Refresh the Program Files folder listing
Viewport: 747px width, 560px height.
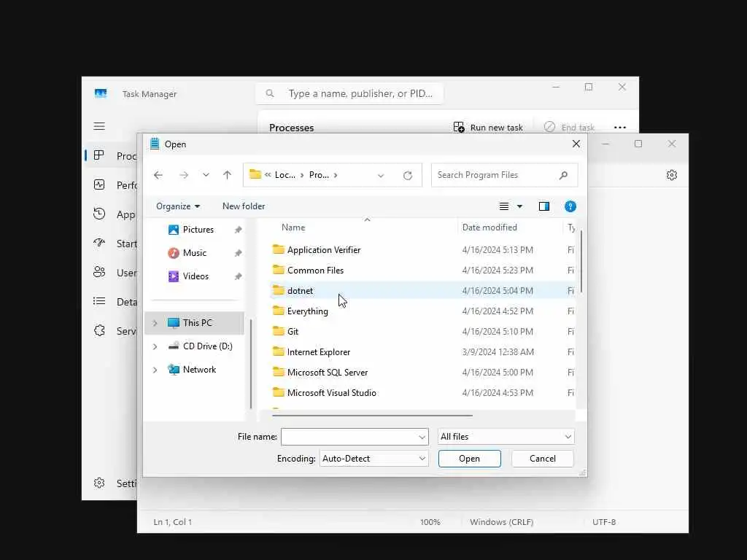(408, 176)
